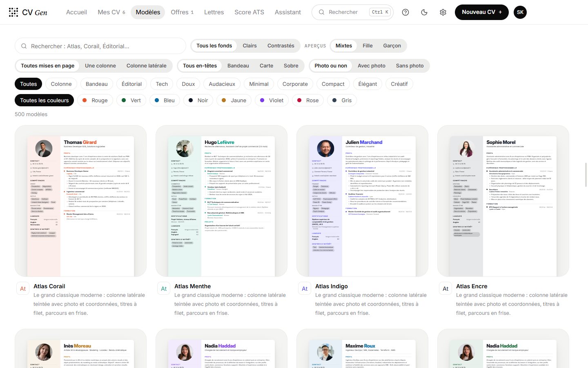Image resolution: width=588 pixels, height=368 pixels.
Task: Open the Lettres tab
Action: tap(214, 12)
